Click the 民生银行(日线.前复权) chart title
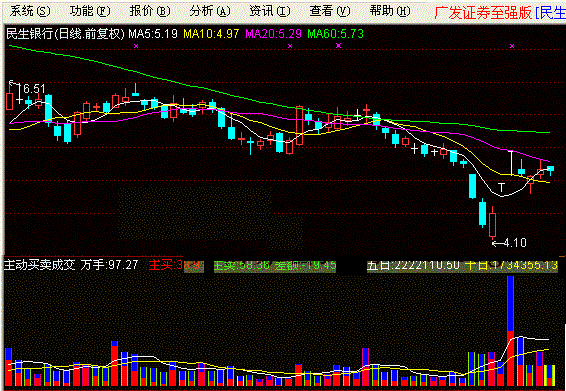 (65, 34)
